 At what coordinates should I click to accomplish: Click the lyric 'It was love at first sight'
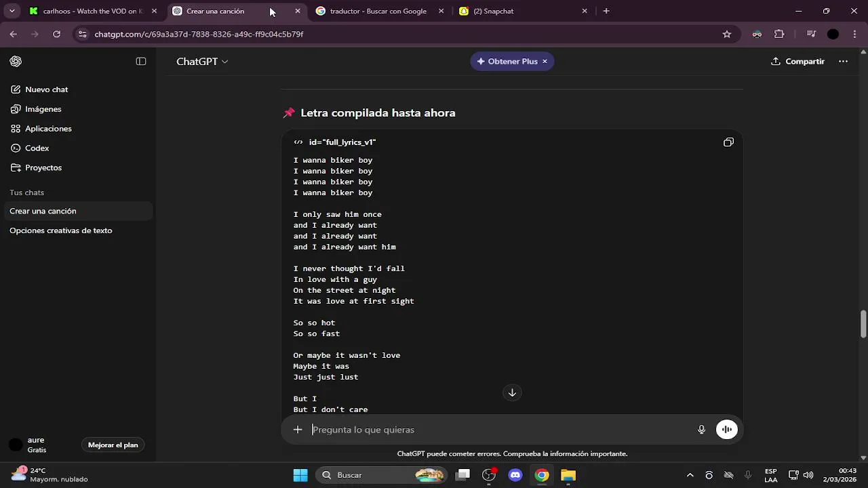[353, 302]
